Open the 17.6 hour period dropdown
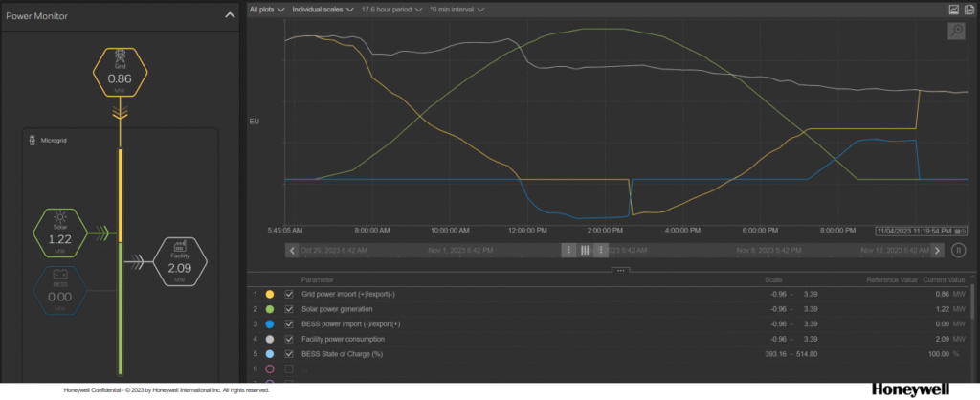The height and width of the screenshot is (400, 980). [x=391, y=10]
